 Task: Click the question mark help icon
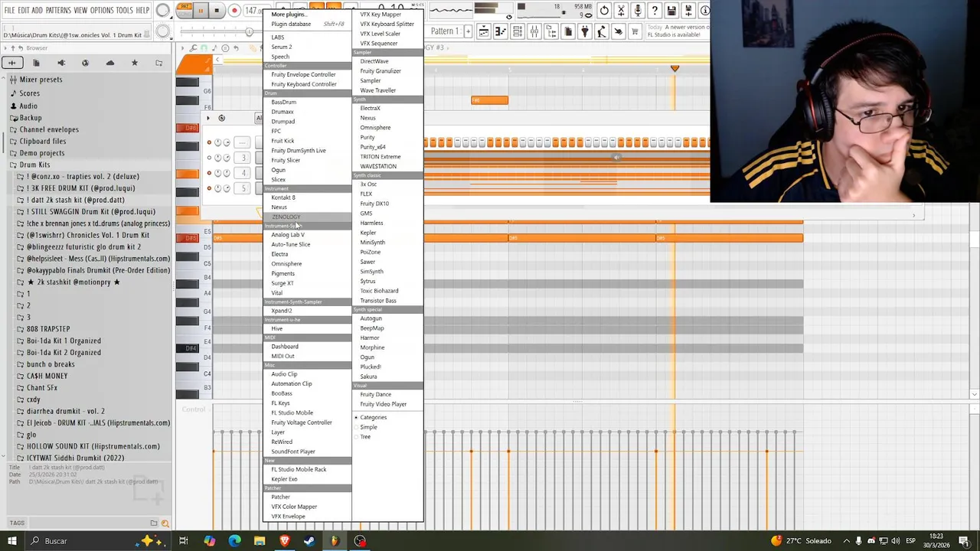(655, 11)
